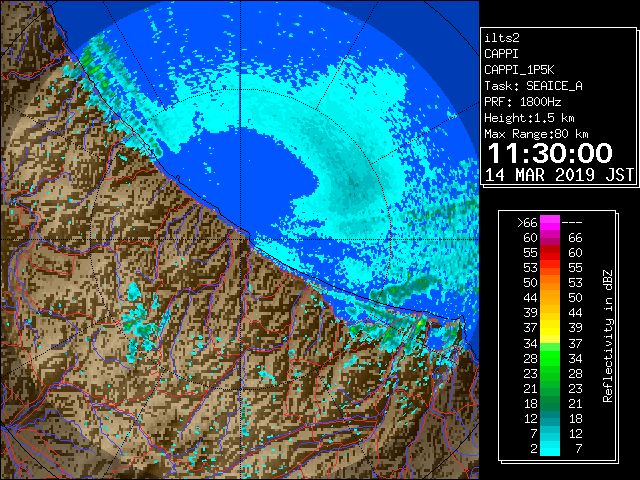Click the 'Task: SEAICE_A' line
The width and height of the screenshot is (640, 480).
[x=533, y=86]
